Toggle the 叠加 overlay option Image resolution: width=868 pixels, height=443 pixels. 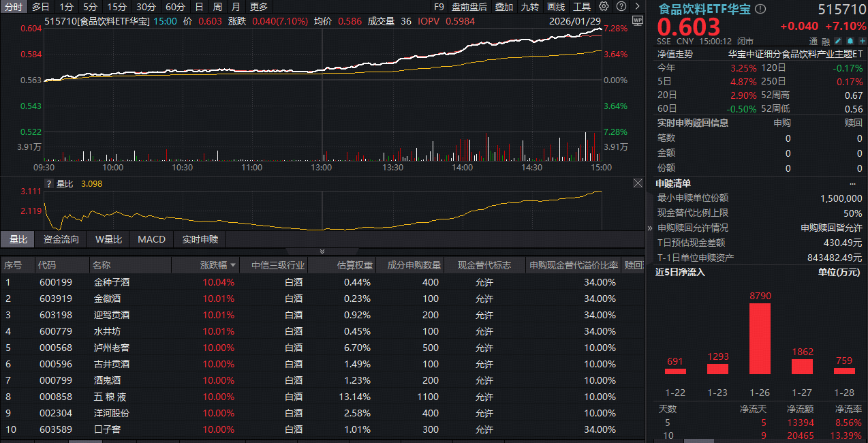[x=503, y=7]
